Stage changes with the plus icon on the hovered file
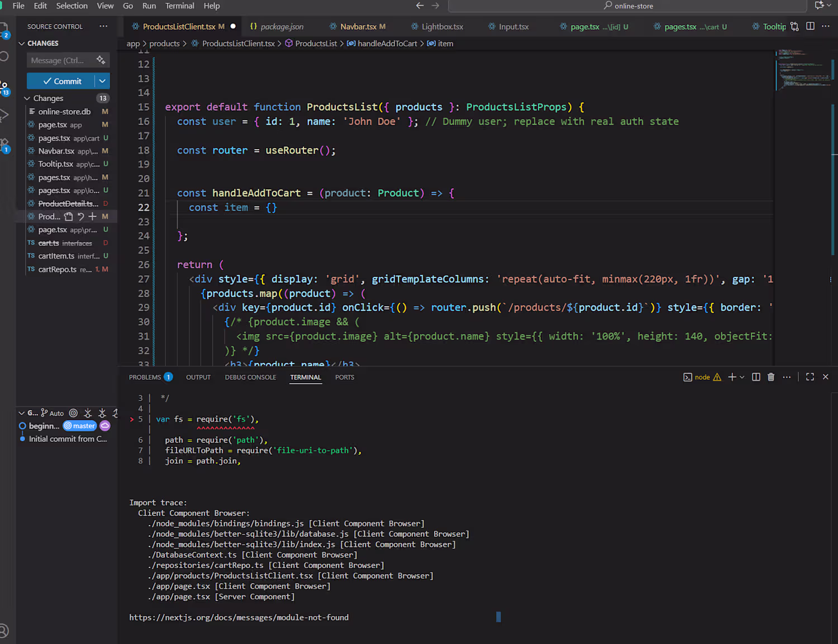Screen dimensions: 838x644 pos(93,217)
